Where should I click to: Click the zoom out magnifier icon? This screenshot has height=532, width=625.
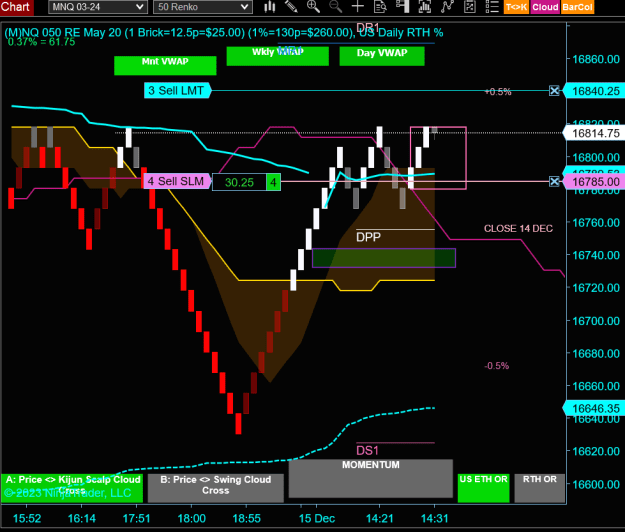(x=336, y=6)
